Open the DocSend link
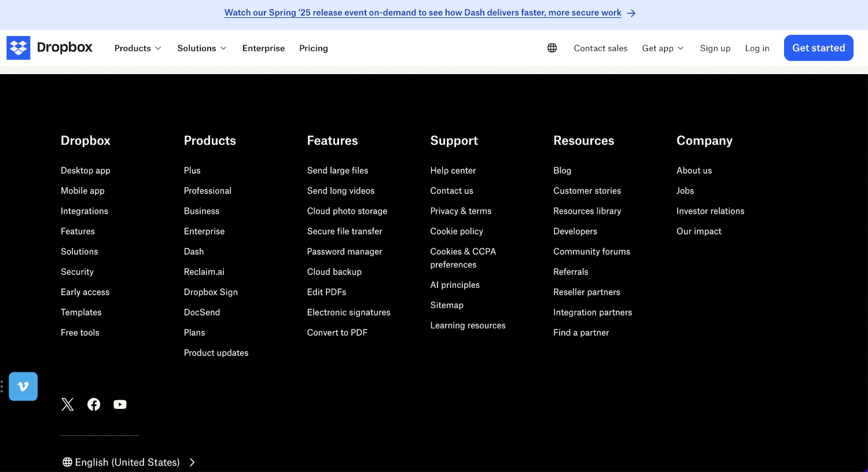 click(202, 312)
